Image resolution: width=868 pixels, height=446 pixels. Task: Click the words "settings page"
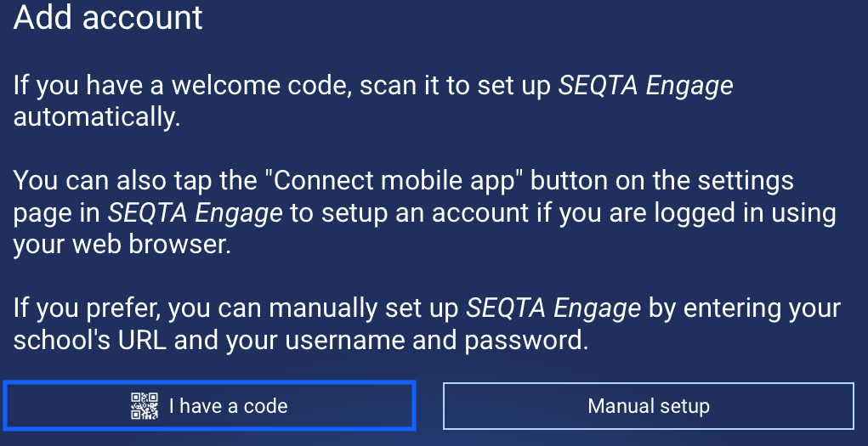coord(739,181)
